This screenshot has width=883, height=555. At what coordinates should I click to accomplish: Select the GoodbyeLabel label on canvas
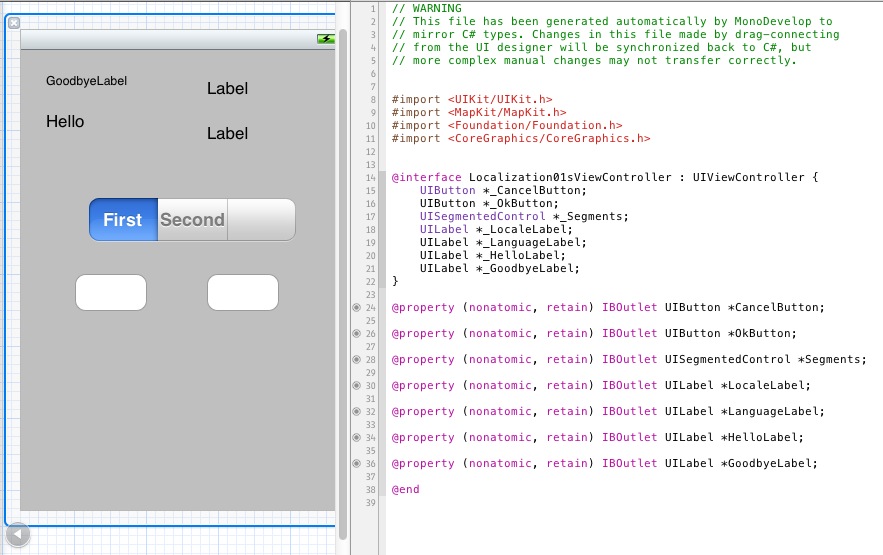coord(86,81)
